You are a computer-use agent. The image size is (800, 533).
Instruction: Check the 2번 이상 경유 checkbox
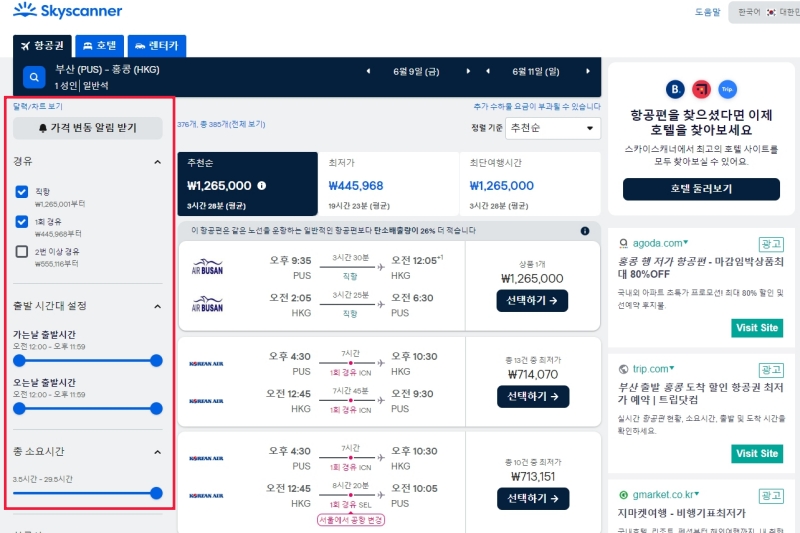pos(21,251)
